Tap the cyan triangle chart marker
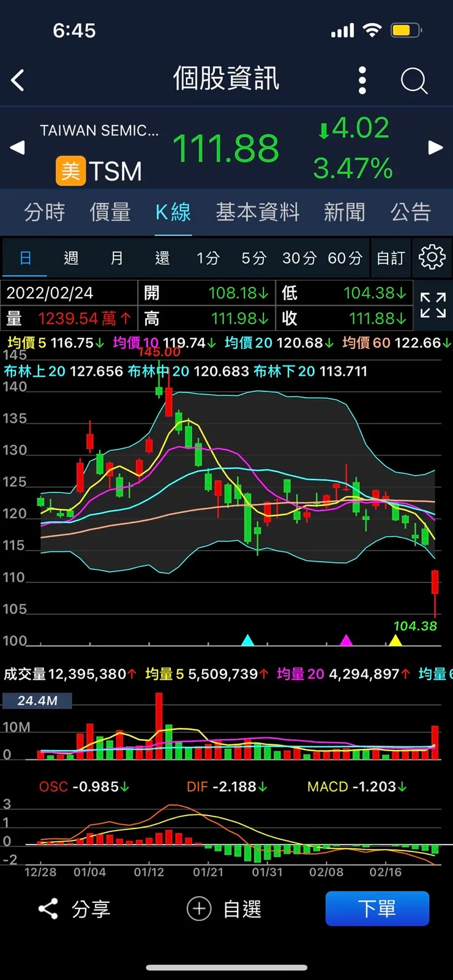The image size is (453, 980). pos(247,640)
